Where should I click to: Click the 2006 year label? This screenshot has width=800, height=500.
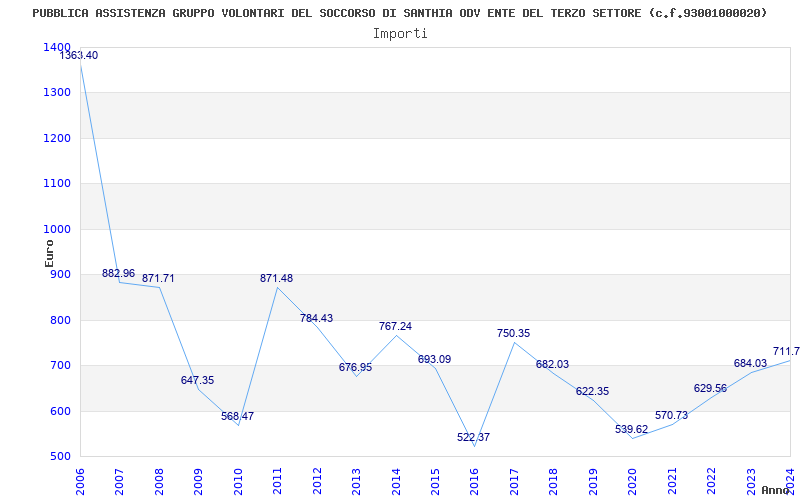tap(80, 482)
